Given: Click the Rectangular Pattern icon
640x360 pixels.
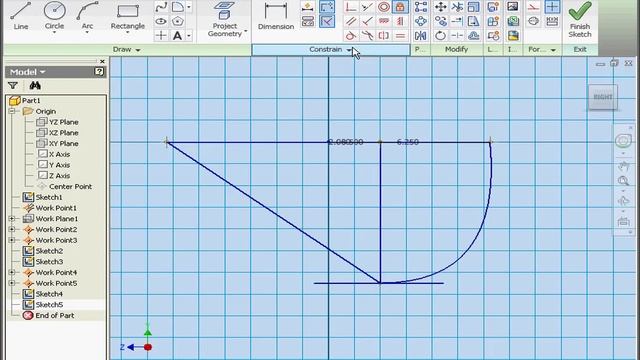Looking at the screenshot, I should 420,7.
